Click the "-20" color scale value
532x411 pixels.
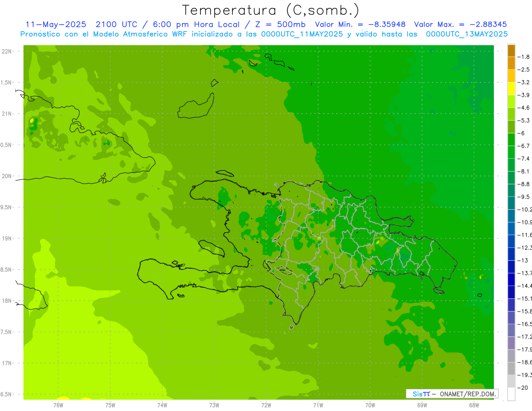click(x=524, y=388)
